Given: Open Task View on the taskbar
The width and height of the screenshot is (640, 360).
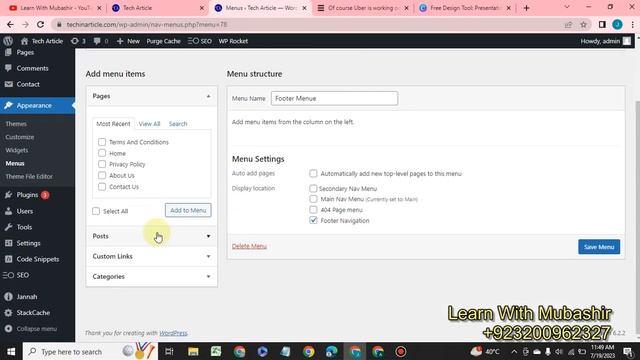Looking at the screenshot, I should coord(169,351).
